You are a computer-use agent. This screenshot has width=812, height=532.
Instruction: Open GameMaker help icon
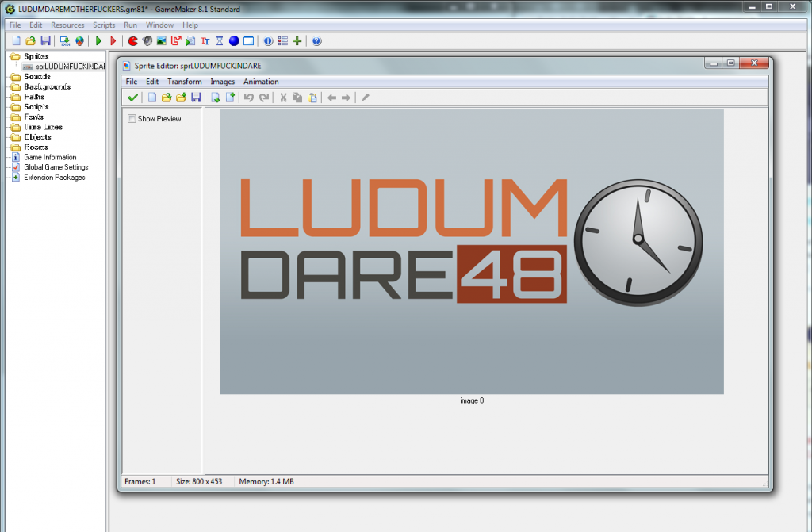316,41
